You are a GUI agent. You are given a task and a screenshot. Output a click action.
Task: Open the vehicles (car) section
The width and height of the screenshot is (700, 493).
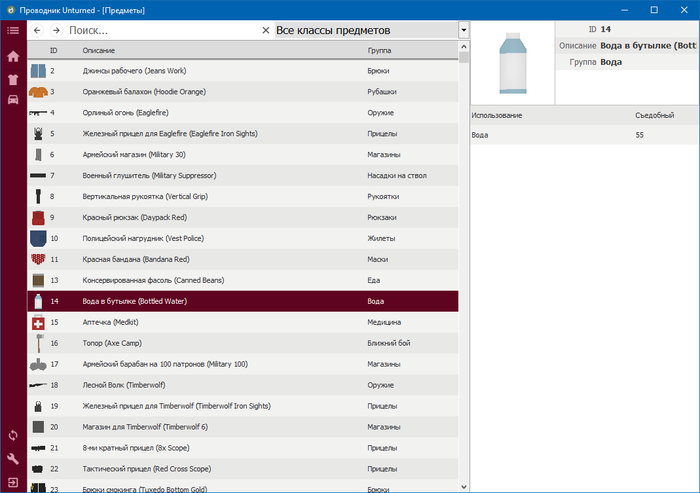coord(13,99)
